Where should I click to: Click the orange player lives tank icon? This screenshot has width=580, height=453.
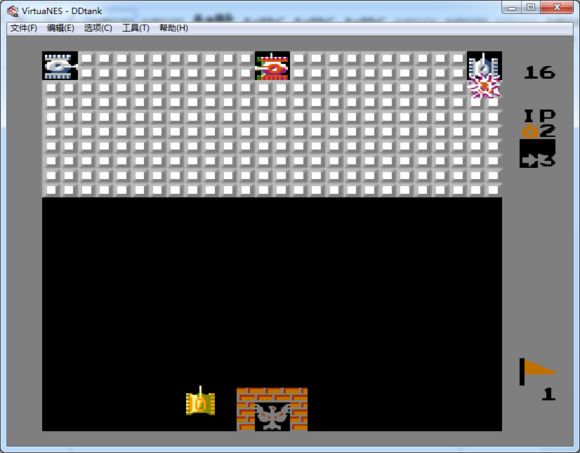click(x=530, y=131)
